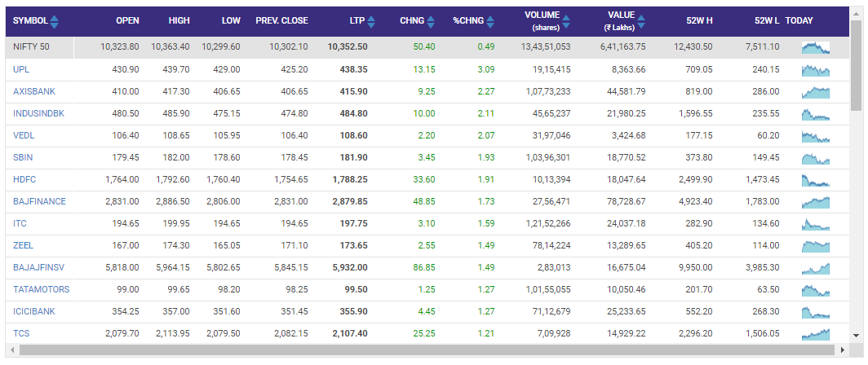Click the PREV. CLOSE column header
The height and width of the screenshot is (365, 868).
[x=281, y=20]
